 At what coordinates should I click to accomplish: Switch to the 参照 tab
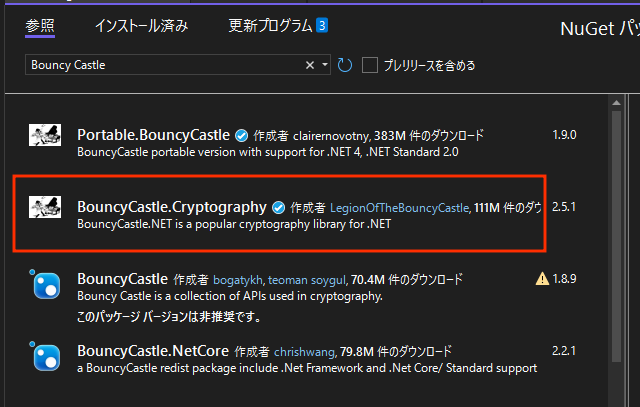[40, 26]
